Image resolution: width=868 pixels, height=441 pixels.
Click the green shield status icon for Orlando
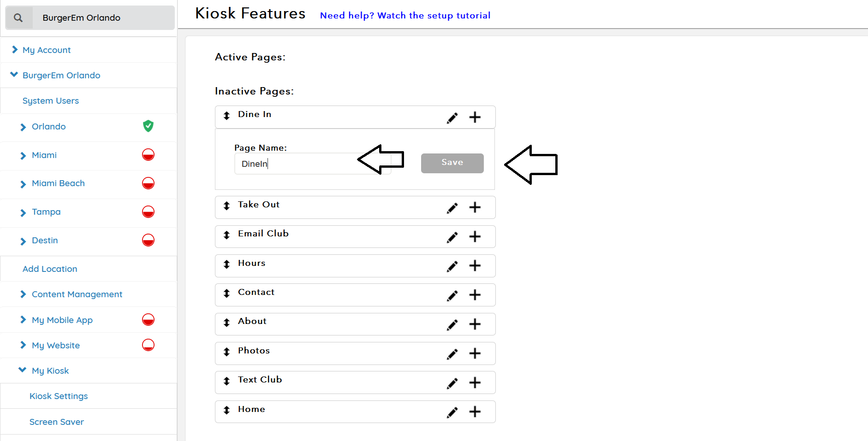pyautogui.click(x=148, y=126)
